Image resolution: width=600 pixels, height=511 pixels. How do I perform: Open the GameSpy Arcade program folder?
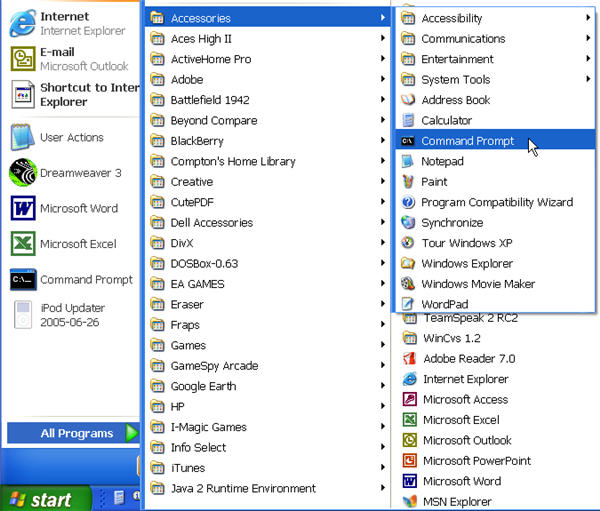click(267, 366)
